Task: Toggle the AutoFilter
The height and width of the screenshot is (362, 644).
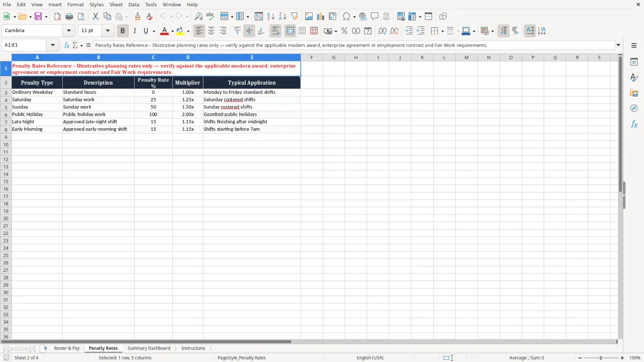Action: pyautogui.click(x=295, y=17)
